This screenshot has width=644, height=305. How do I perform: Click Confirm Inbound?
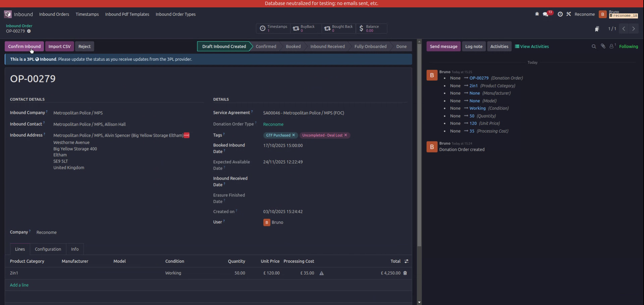tap(24, 46)
